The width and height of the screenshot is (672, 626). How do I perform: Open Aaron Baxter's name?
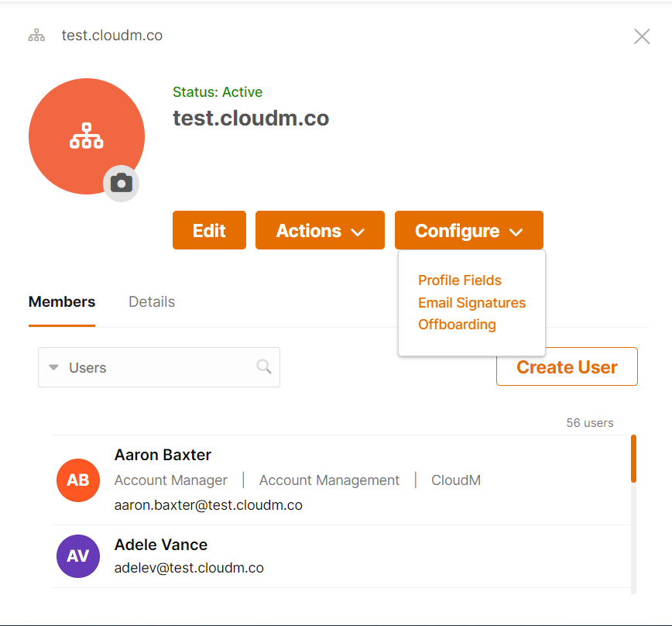tap(163, 455)
